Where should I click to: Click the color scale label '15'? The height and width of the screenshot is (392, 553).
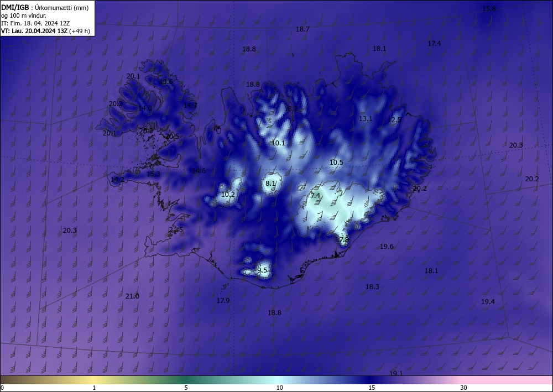372,388
